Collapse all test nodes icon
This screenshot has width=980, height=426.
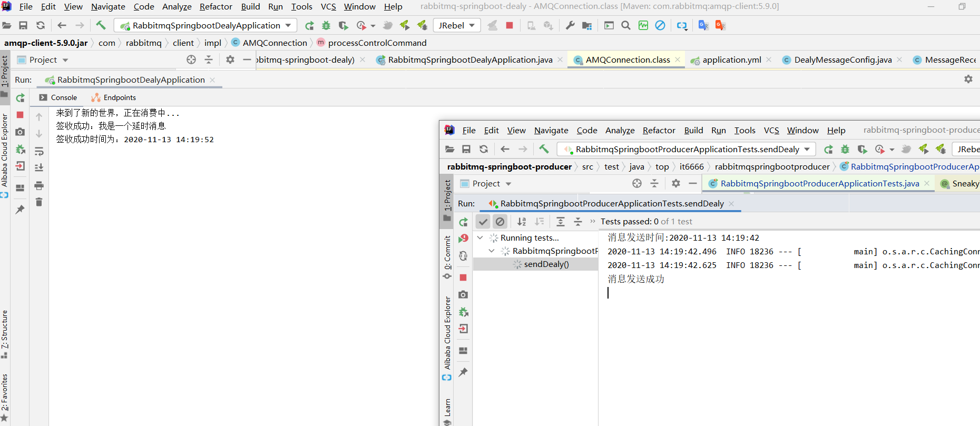578,222
